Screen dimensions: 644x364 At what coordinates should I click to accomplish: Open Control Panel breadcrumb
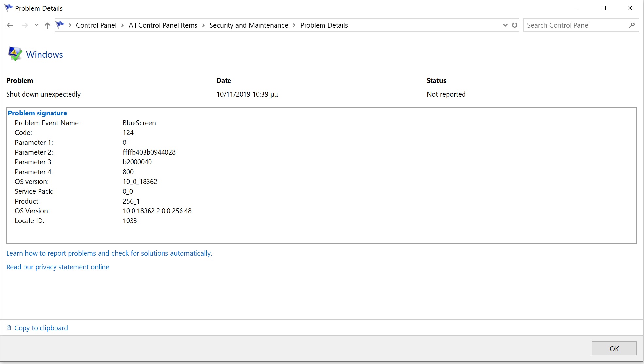click(x=96, y=25)
